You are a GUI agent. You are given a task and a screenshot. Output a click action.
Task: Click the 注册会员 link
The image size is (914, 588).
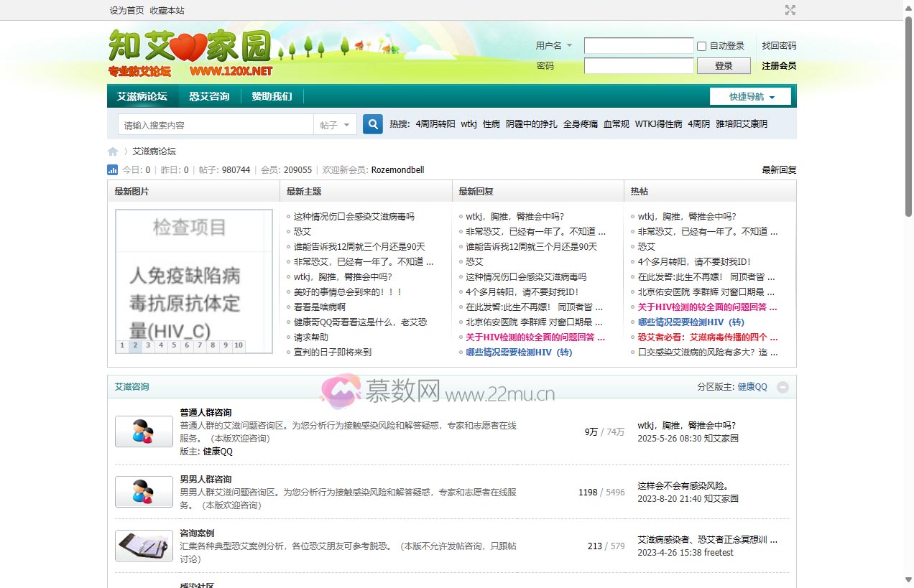[779, 66]
